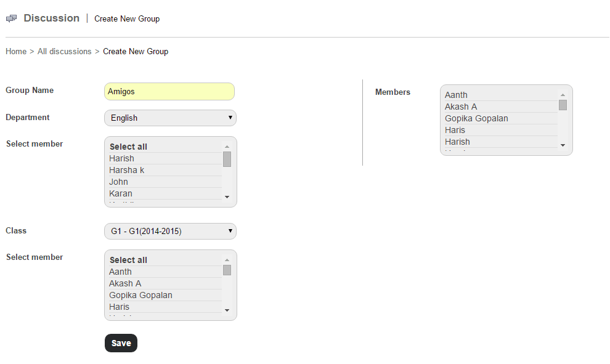
Task: Select John from the Department member list
Action: click(x=118, y=182)
